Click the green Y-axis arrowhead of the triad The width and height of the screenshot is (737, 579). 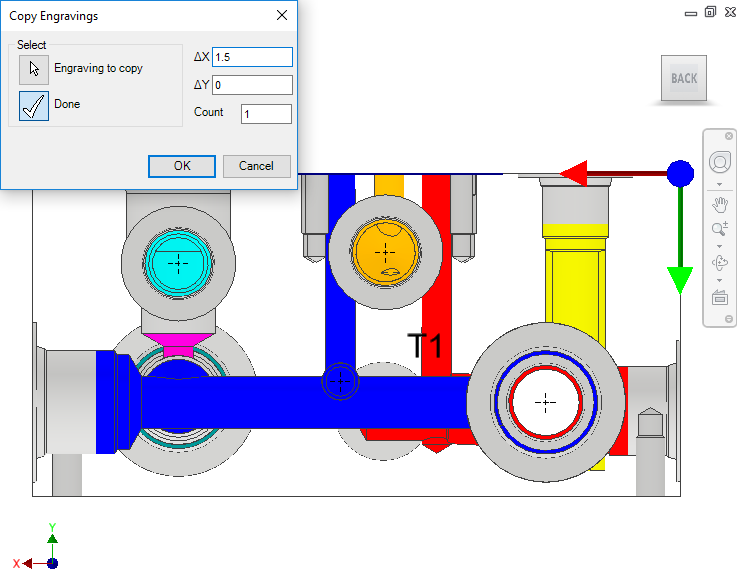[x=680, y=281]
